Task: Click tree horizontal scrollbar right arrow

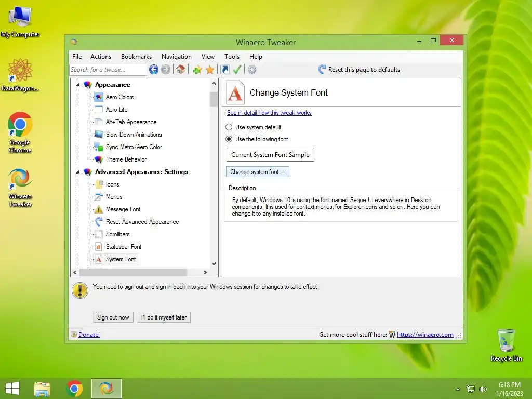Action: click(205, 272)
